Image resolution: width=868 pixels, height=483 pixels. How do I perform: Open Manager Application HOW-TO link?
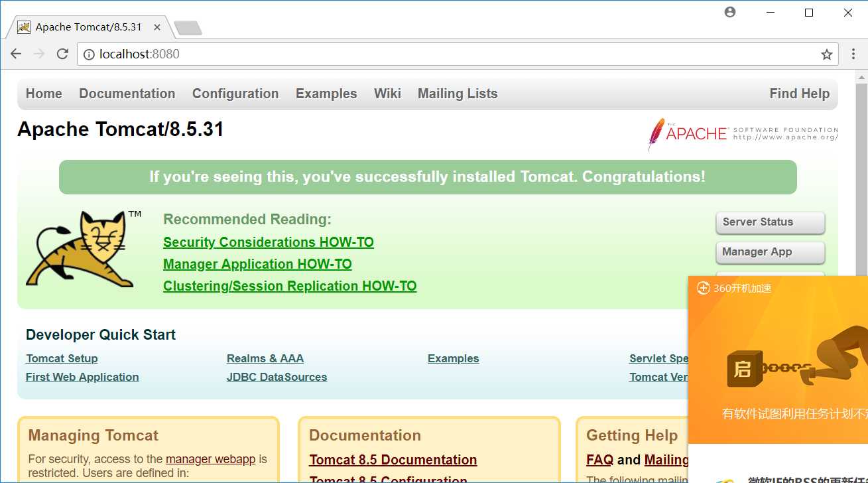(257, 264)
